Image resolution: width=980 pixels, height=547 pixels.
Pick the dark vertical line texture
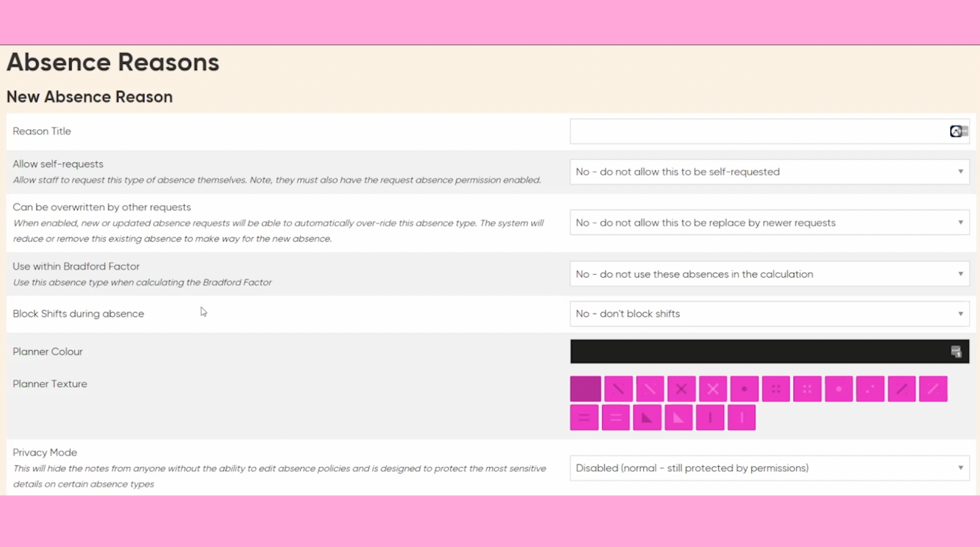click(710, 418)
